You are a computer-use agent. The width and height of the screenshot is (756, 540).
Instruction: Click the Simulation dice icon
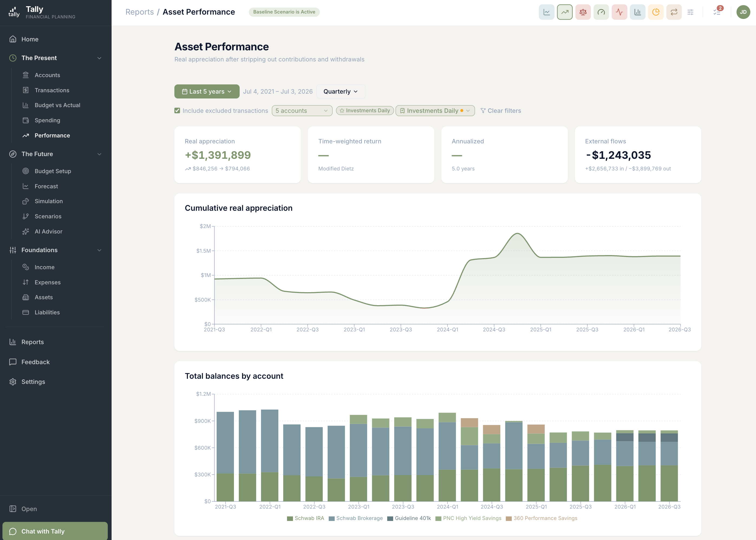[x=26, y=201]
